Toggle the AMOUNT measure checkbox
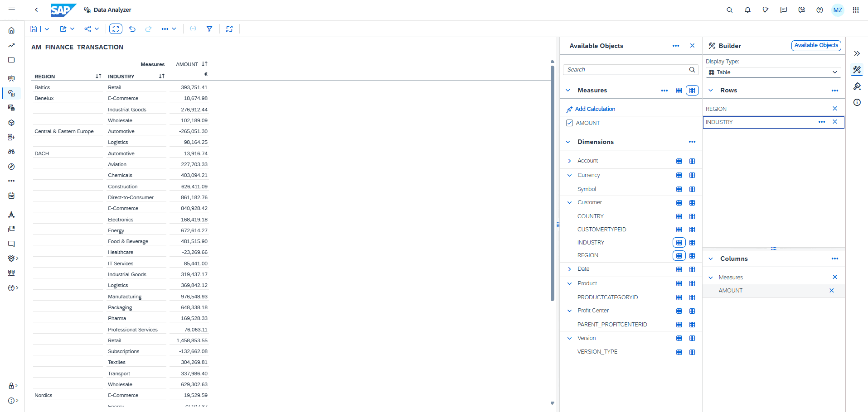This screenshot has width=868, height=412. 570,123
